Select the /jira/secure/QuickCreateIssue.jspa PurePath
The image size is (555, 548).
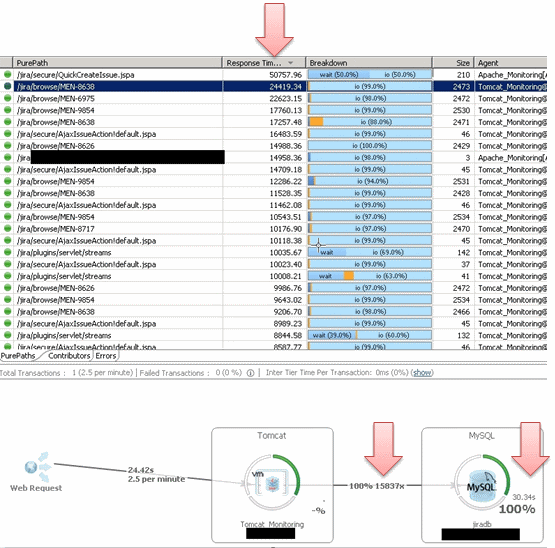[x=75, y=75]
